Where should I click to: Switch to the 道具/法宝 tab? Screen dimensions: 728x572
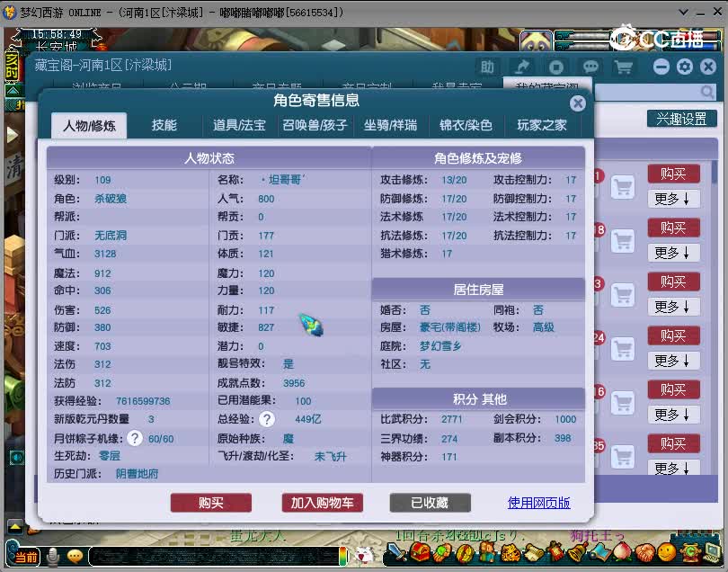point(239,125)
